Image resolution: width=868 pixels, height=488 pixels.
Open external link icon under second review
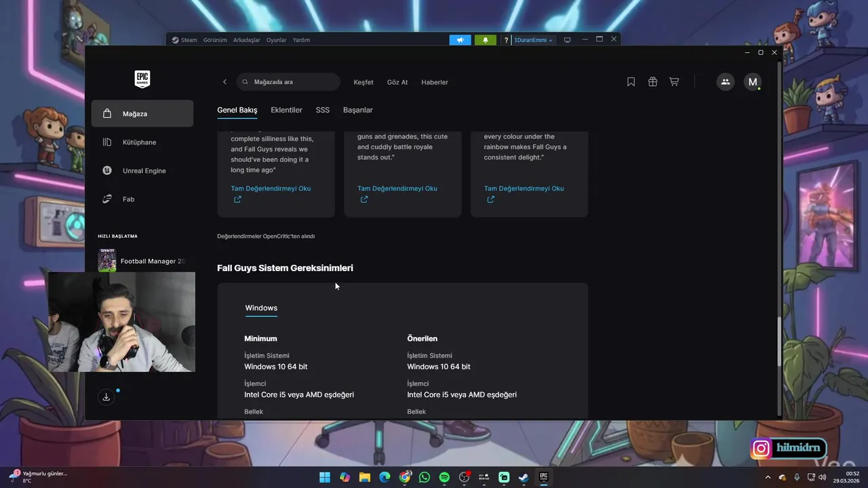point(364,200)
